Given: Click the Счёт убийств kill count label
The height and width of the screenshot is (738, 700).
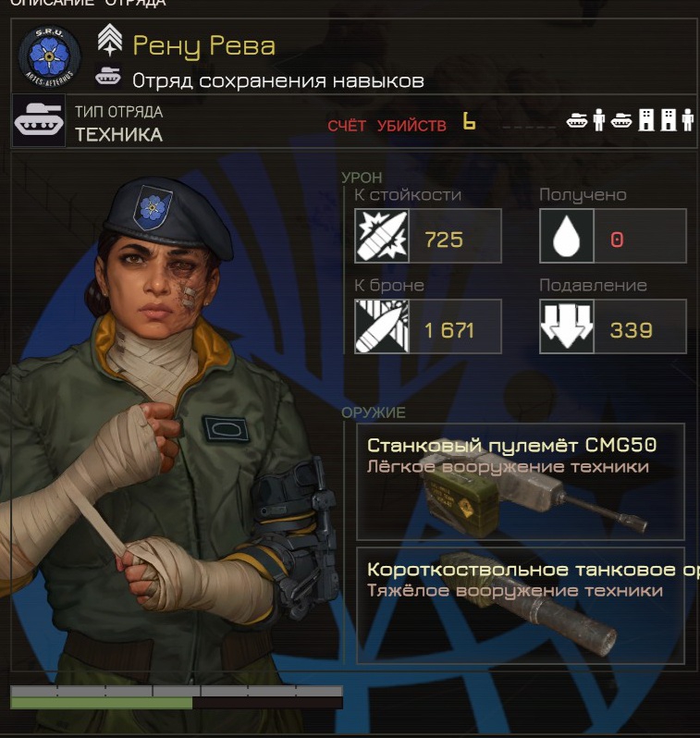Looking at the screenshot, I should click(387, 126).
